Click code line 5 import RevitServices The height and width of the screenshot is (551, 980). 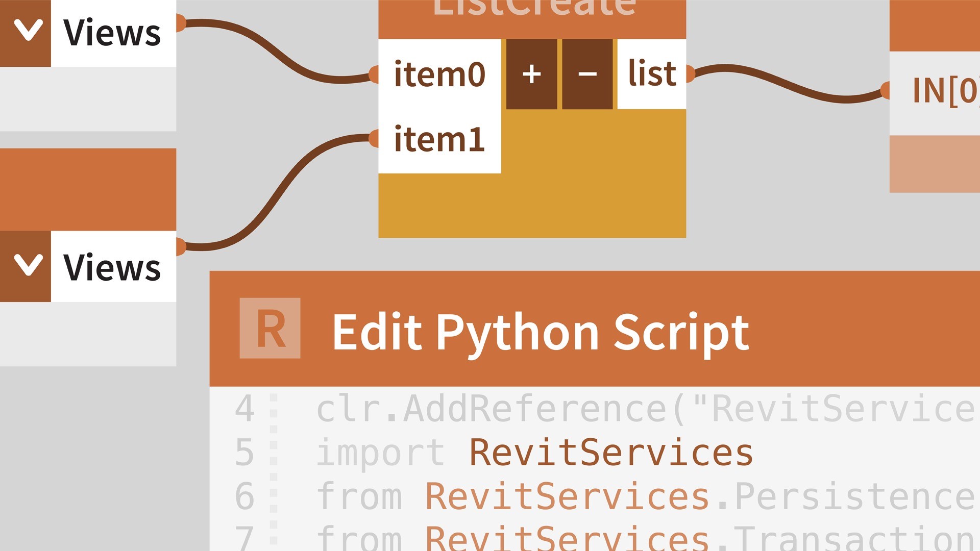pyautogui.click(x=534, y=453)
